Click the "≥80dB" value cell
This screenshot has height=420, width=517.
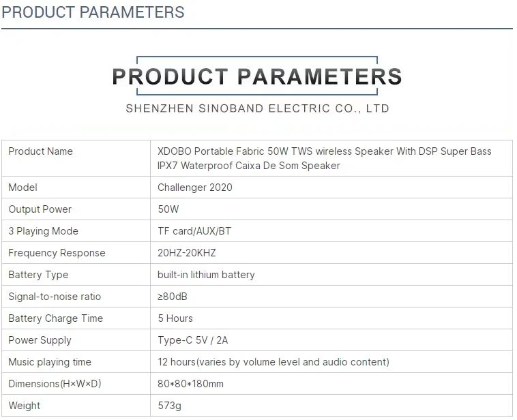coord(174,297)
